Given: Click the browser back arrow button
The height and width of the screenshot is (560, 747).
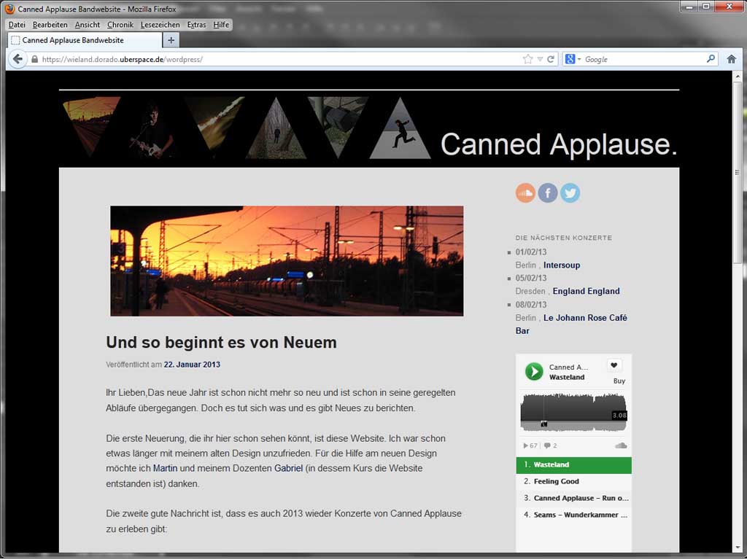Looking at the screenshot, I should [18, 59].
